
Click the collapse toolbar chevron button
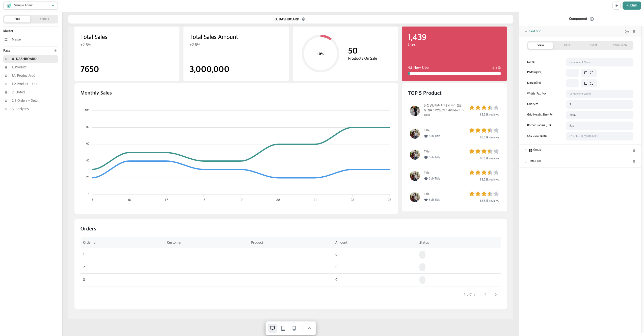pyautogui.click(x=309, y=328)
